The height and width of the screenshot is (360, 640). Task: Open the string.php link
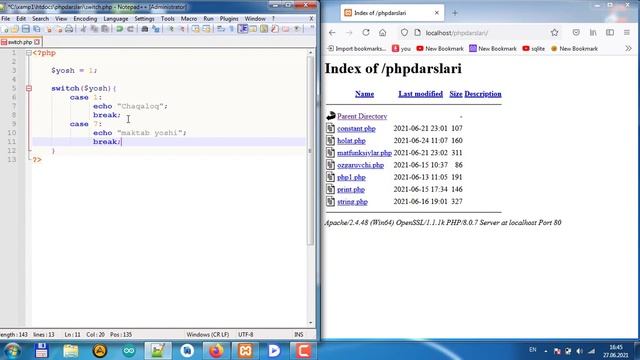(352, 202)
